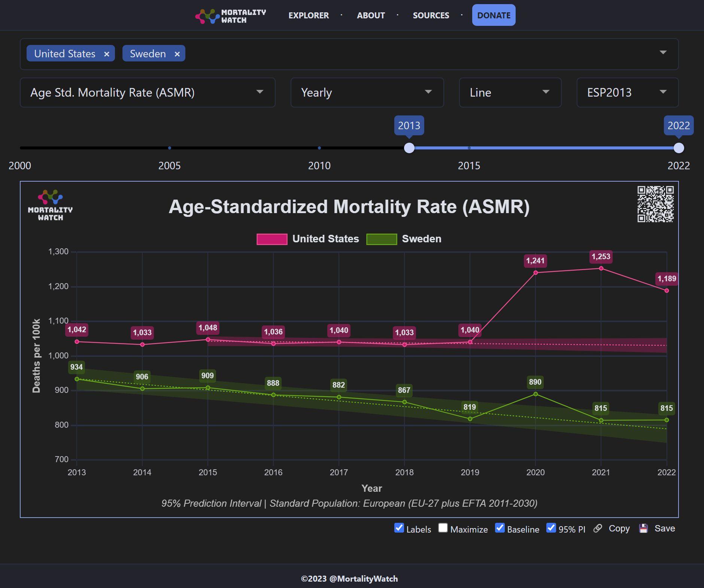
Task: Uncheck the 95% PI checkbox
Action: (x=551, y=528)
